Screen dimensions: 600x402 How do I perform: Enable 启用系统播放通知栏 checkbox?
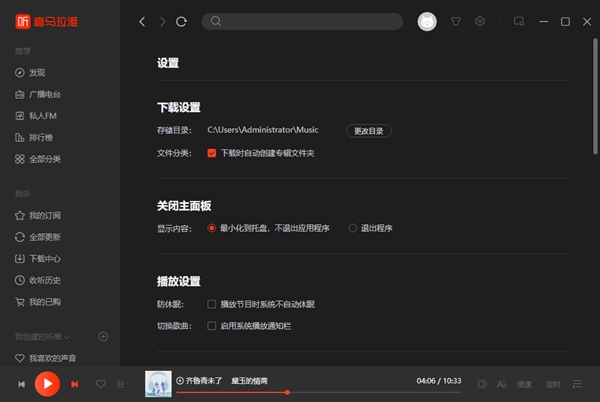[x=212, y=326]
